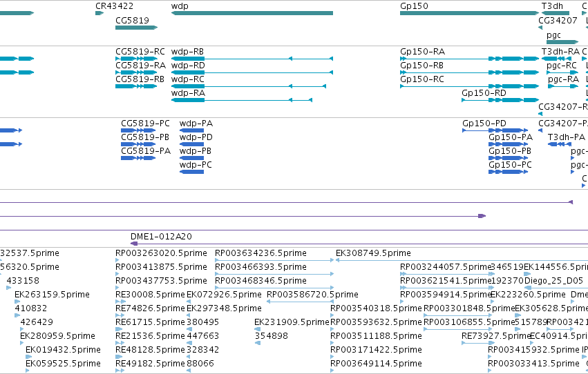Image resolution: width=588 pixels, height=374 pixels.
Task: Click EST RP003244057.5prime
Action: click(x=447, y=274)
